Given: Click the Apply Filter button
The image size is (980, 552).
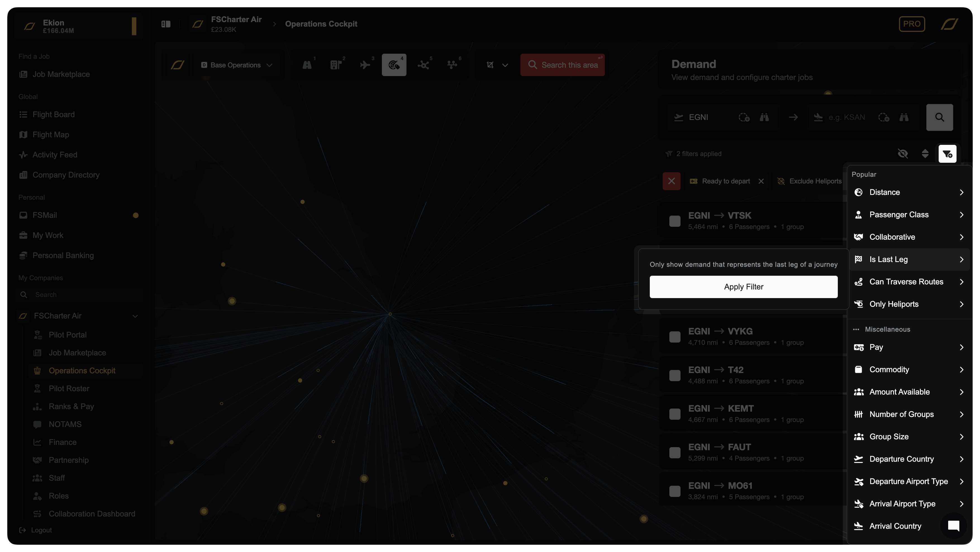Looking at the screenshot, I should (743, 287).
